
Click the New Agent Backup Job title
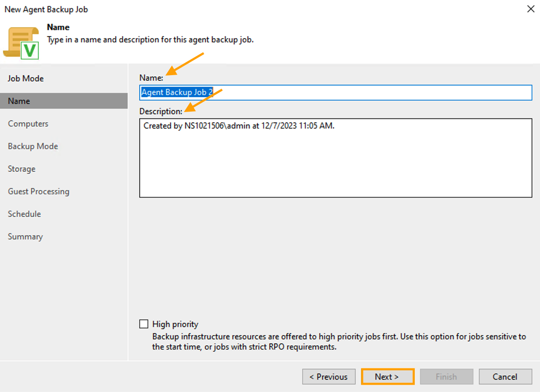point(46,9)
